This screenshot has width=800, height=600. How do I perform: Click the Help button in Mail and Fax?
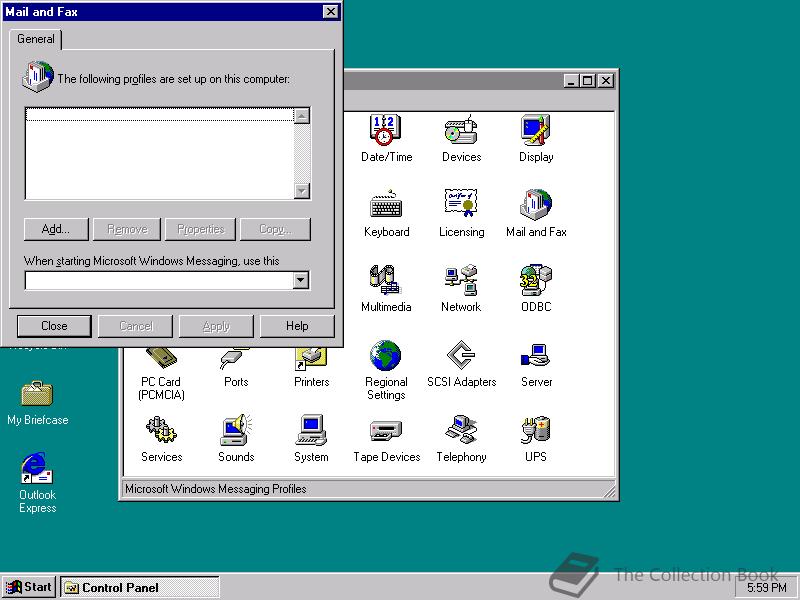pyautogui.click(x=297, y=326)
